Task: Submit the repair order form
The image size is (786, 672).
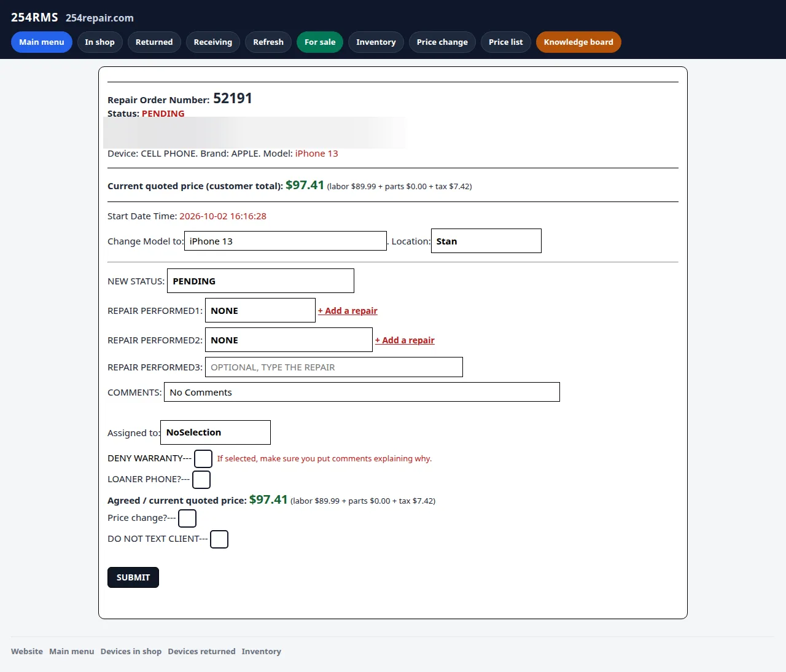Action: [133, 577]
